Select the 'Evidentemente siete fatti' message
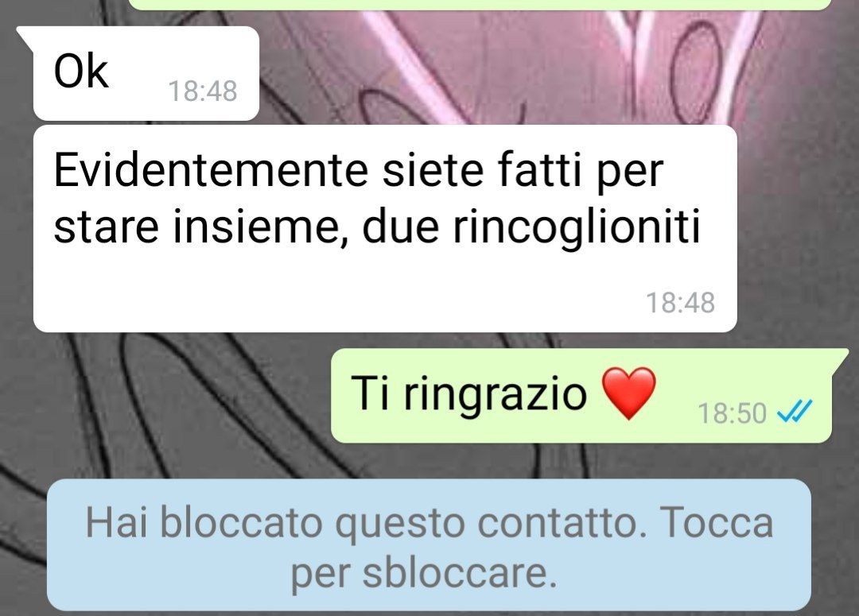This screenshot has height=616, width=859. (x=385, y=228)
